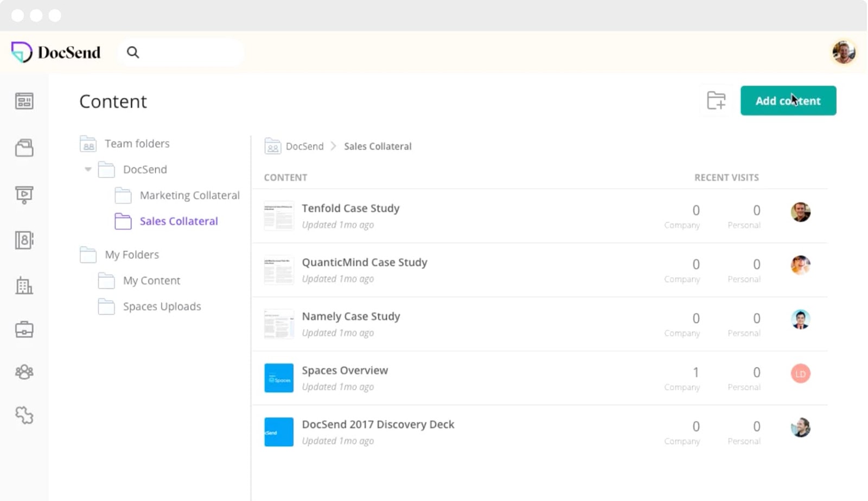Viewport: 868px width, 501px height.
Task: Open the dashboard icon in sidebar
Action: tap(24, 101)
